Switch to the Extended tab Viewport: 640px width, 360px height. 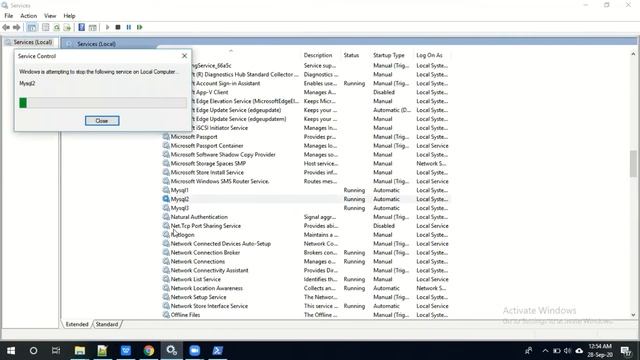[77, 324]
